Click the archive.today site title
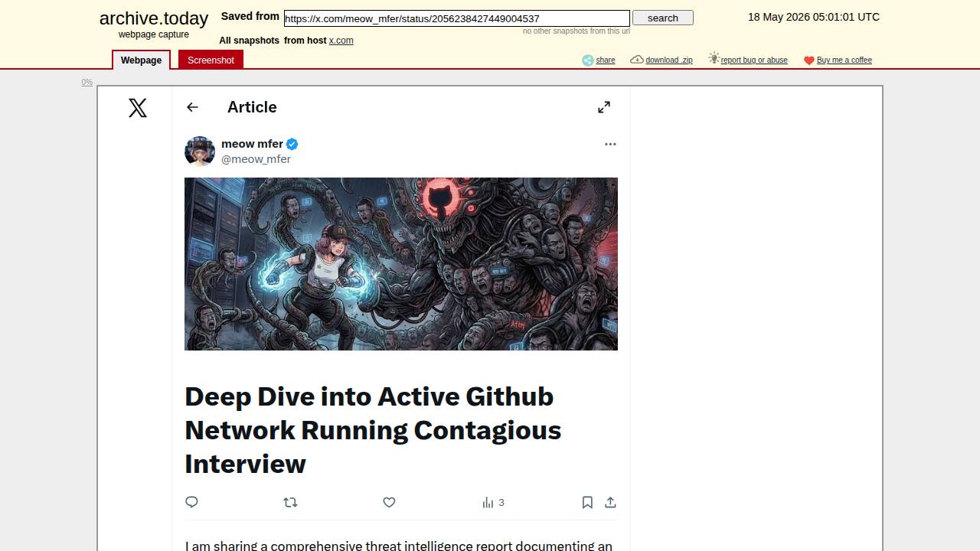Image resolution: width=980 pixels, height=551 pixels. (x=154, y=18)
